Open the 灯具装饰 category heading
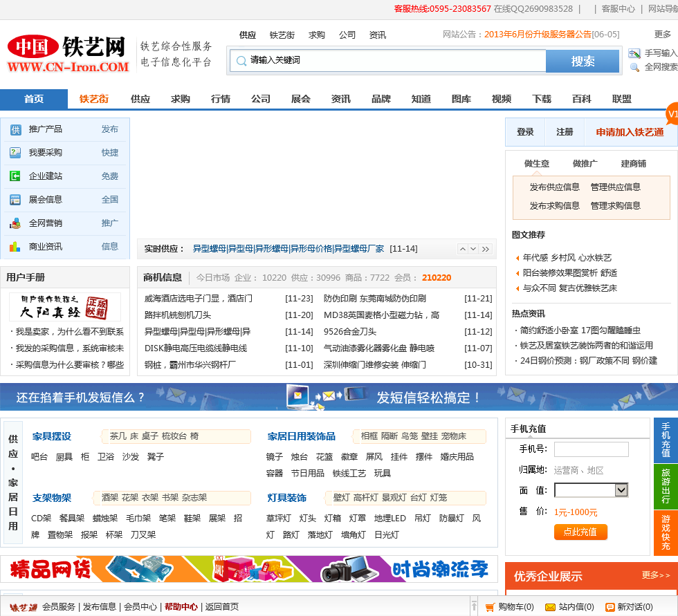678x616 pixels. [286, 498]
